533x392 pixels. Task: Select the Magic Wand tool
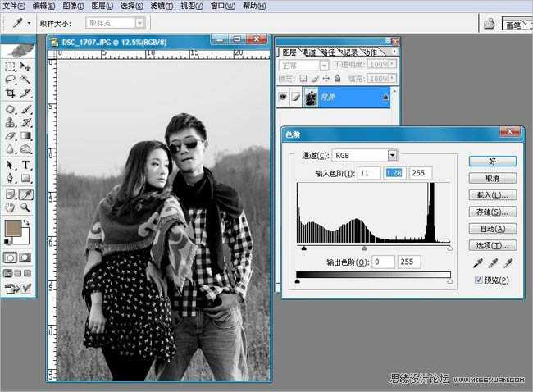tap(25, 80)
